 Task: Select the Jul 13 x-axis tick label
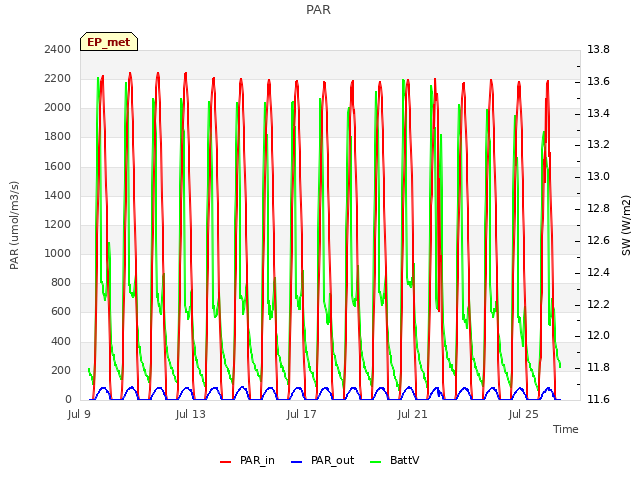coord(191,414)
